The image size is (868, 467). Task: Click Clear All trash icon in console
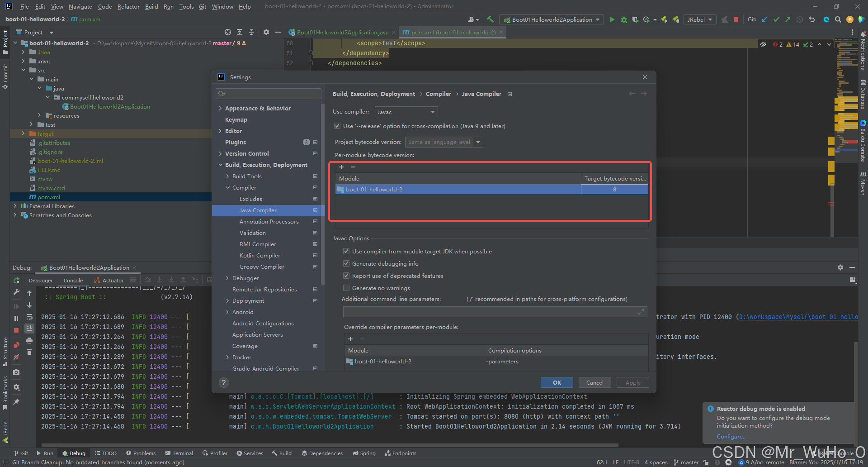point(29,352)
